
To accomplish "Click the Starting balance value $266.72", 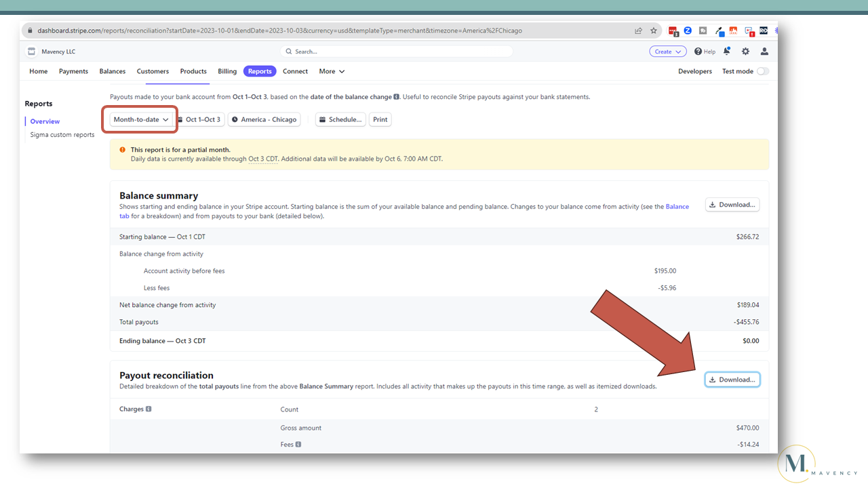I will coord(748,237).
